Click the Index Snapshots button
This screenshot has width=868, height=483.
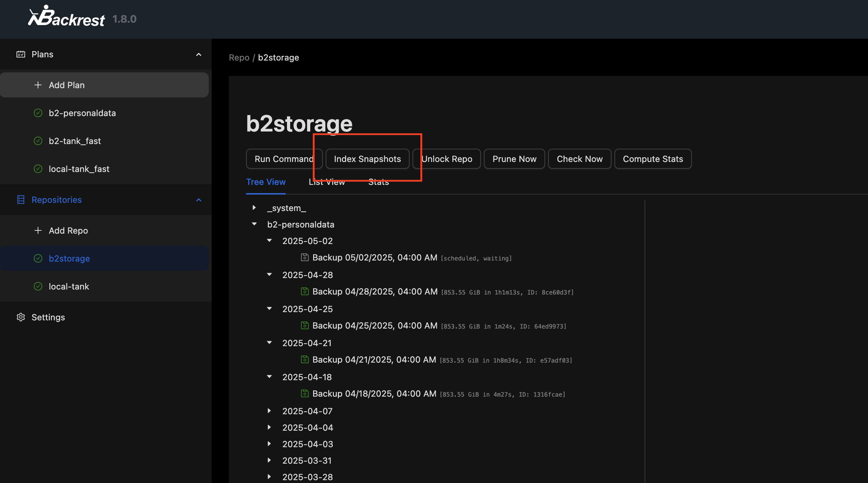(x=367, y=159)
